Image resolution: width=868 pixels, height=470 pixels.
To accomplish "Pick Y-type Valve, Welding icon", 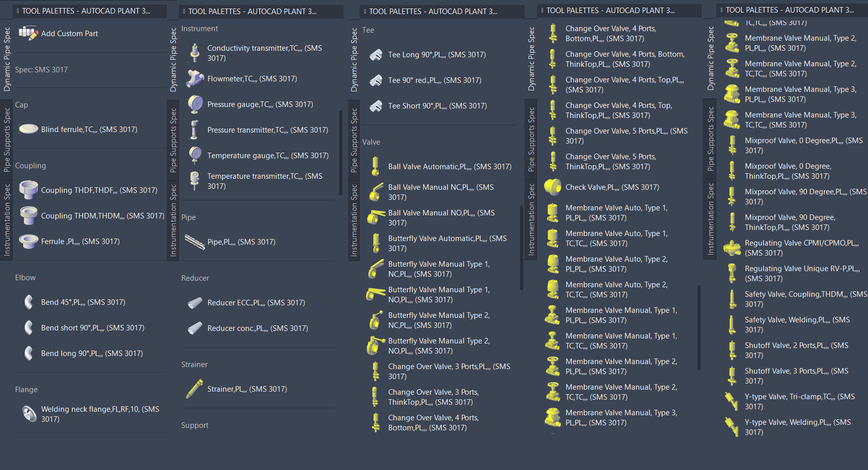I will tap(732, 427).
